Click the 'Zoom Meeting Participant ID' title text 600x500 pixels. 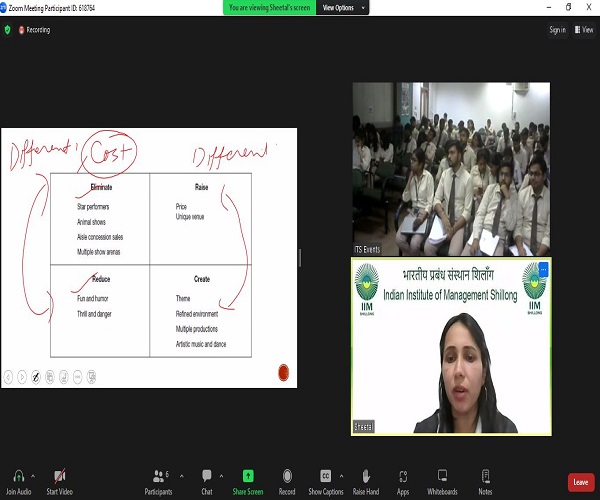pos(52,8)
